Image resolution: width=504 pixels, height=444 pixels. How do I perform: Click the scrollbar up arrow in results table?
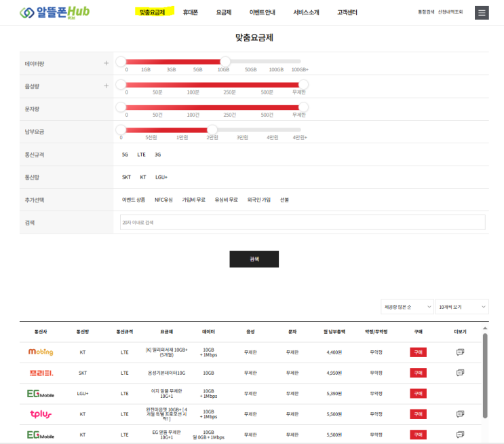click(485, 329)
